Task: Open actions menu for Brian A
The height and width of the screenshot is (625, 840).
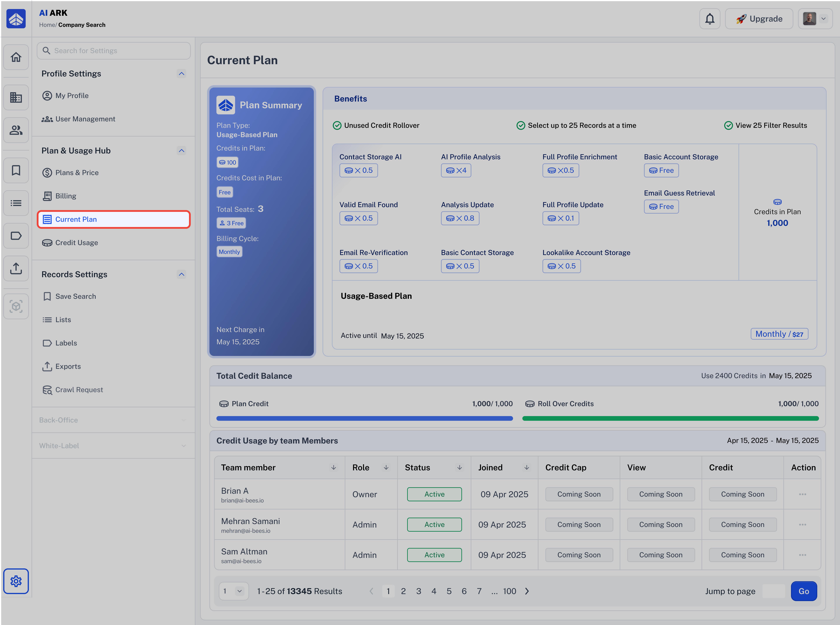Action: pos(803,494)
